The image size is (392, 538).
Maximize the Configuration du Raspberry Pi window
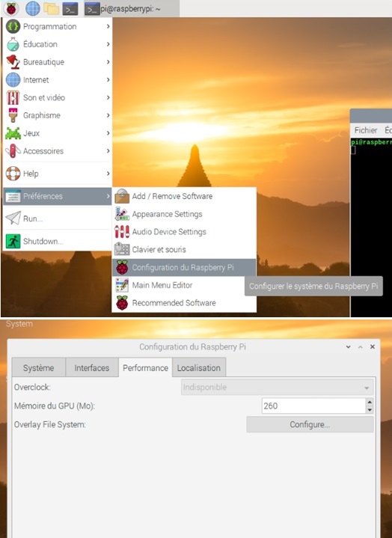(361, 347)
